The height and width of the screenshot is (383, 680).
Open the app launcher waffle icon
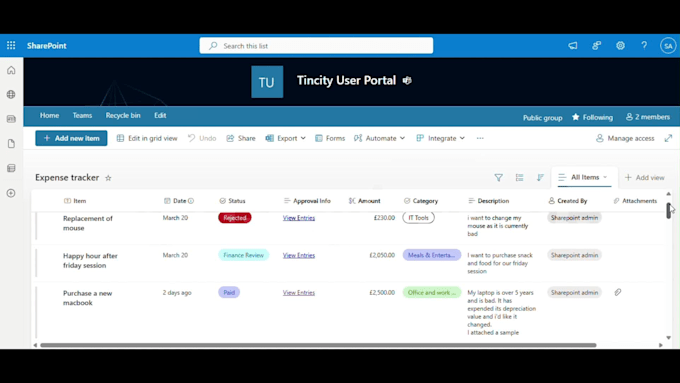pos(11,46)
